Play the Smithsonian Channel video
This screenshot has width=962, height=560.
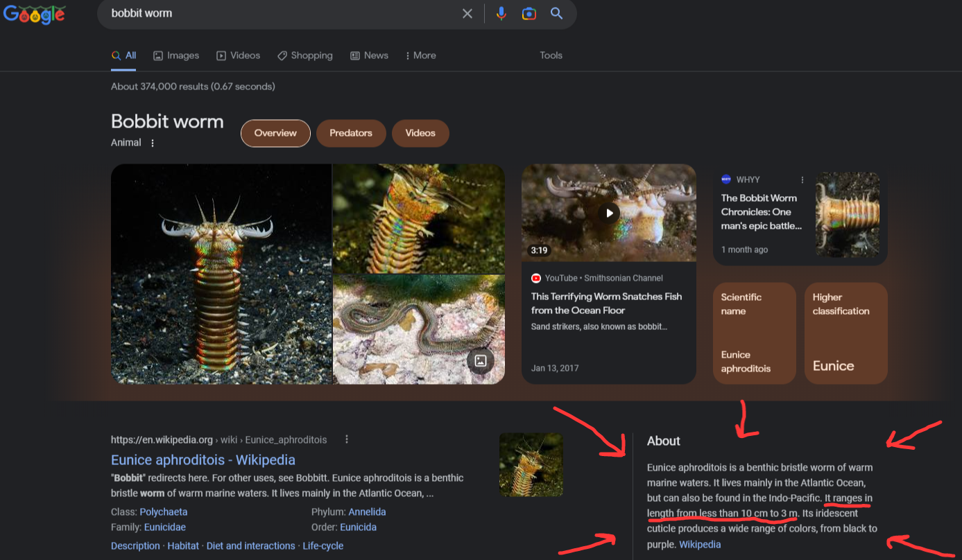coord(608,213)
